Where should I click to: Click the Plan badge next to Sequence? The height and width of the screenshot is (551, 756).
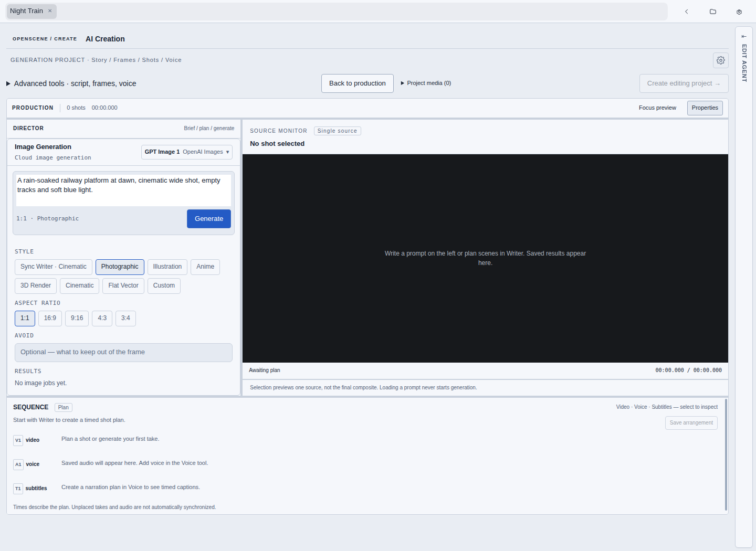64,408
